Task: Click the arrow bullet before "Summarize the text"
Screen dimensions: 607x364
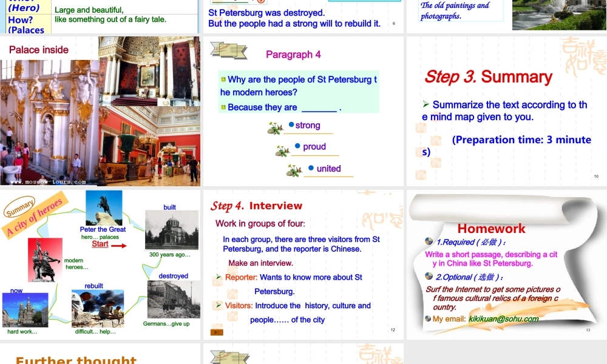Action: 426,104
